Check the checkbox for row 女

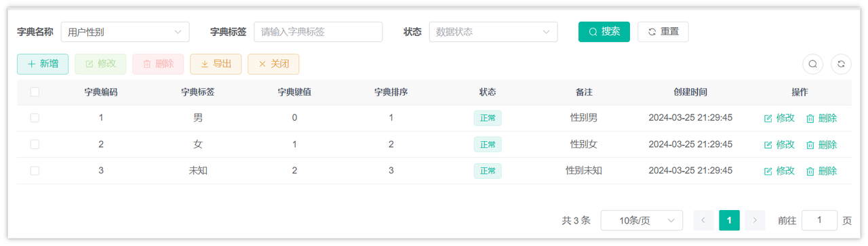pyautogui.click(x=35, y=144)
